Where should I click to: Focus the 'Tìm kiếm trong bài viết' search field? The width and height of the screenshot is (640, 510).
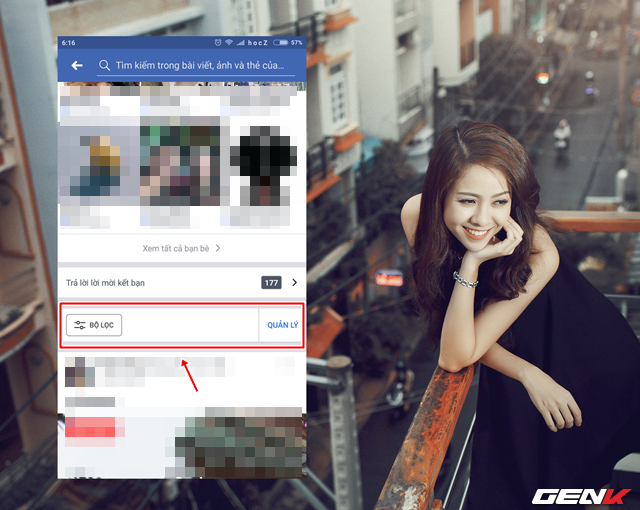click(196, 66)
